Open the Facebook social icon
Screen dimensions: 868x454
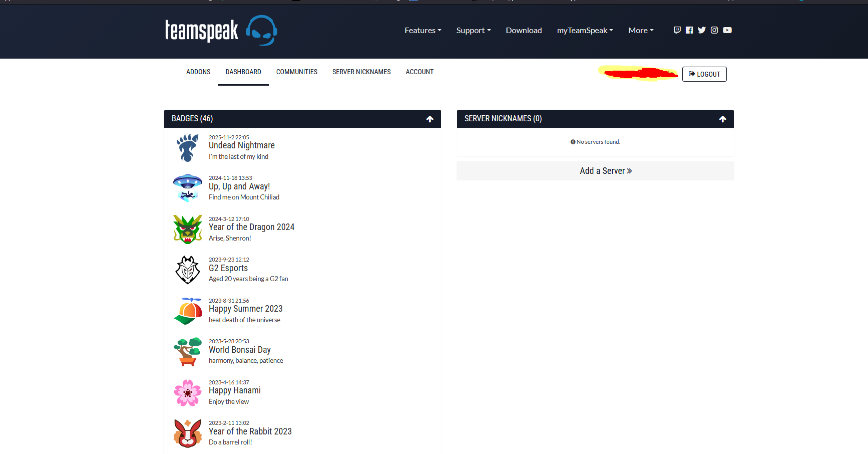689,30
